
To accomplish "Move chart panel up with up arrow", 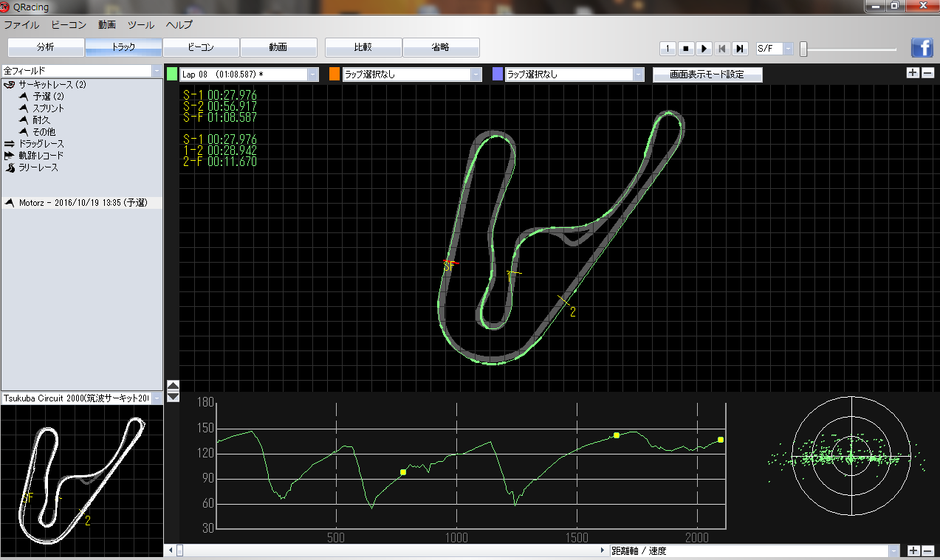I will coord(173,385).
